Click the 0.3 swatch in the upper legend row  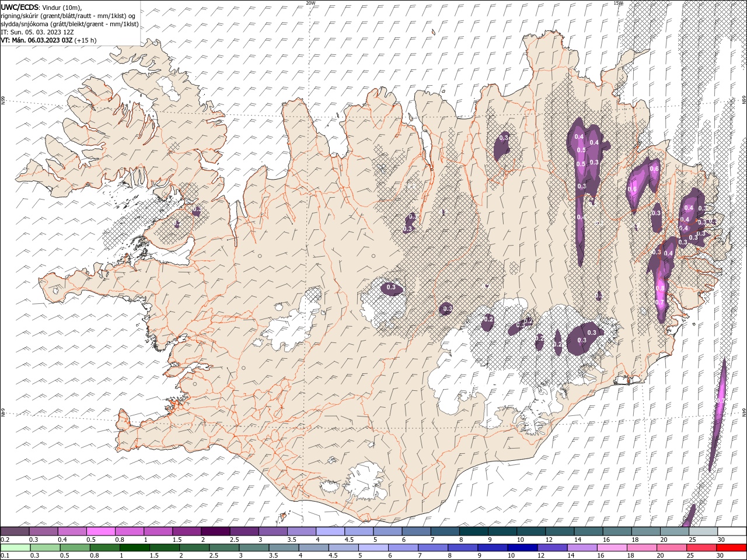coord(43,531)
